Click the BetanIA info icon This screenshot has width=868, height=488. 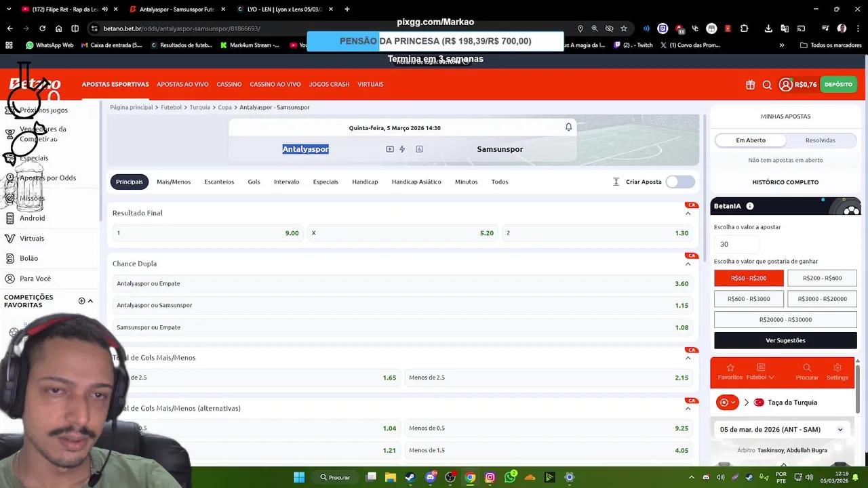click(750, 206)
